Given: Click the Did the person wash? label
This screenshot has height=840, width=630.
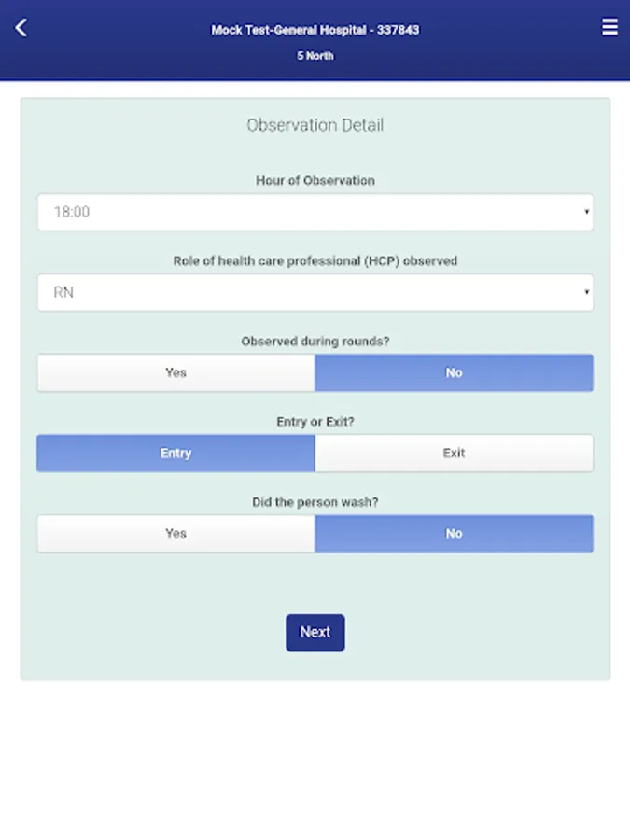Looking at the screenshot, I should tap(315, 502).
